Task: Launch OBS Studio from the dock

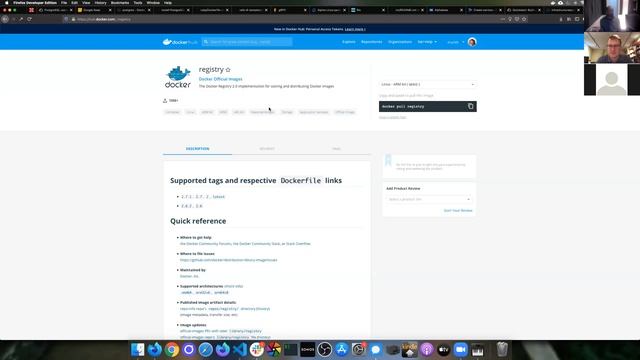Action: (x=324, y=349)
